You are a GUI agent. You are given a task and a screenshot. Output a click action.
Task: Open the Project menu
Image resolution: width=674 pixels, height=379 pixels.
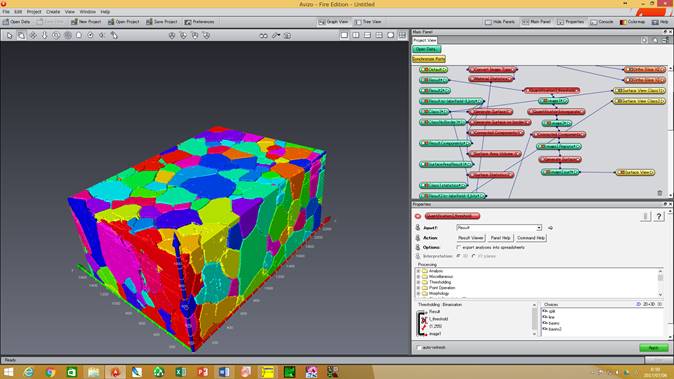coord(34,12)
